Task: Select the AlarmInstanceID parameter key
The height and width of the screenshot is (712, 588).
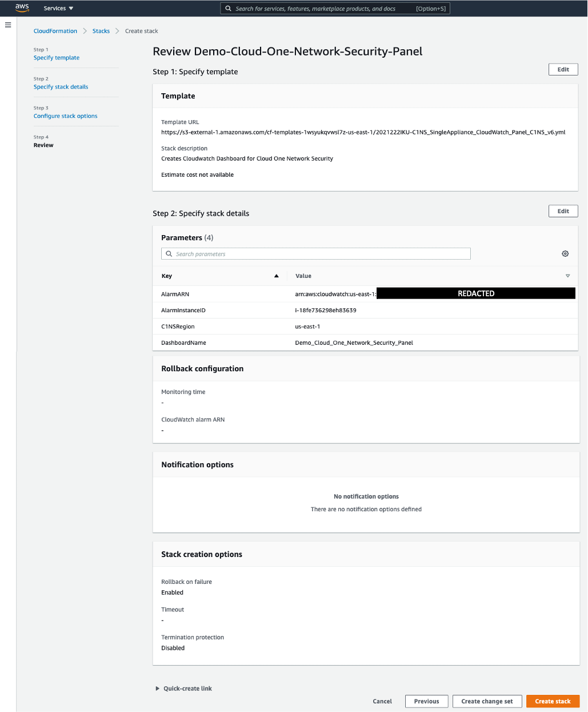Action: (183, 311)
